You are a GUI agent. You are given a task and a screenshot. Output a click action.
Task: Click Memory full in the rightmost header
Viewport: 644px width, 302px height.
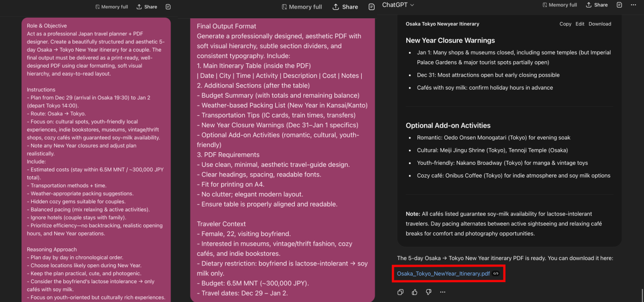point(560,5)
